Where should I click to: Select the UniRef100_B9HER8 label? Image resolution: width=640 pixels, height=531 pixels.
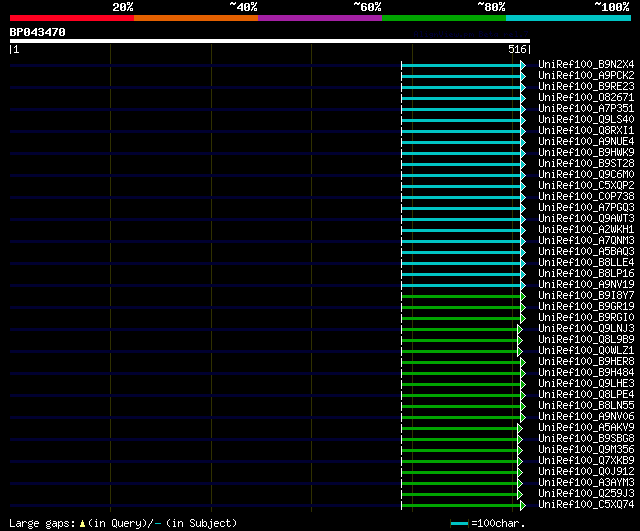[586, 362]
